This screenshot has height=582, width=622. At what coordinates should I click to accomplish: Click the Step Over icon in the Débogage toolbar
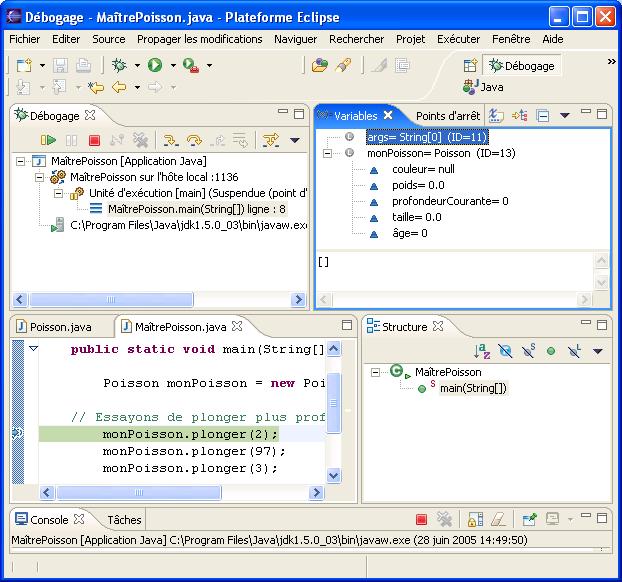[194, 141]
